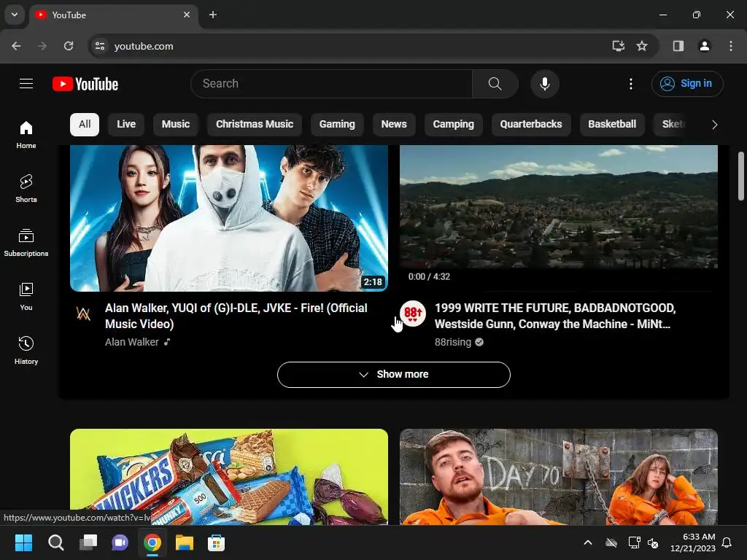This screenshot has width=747, height=560.
Task: Click the address bar URL youtube.com
Action: coord(144,46)
